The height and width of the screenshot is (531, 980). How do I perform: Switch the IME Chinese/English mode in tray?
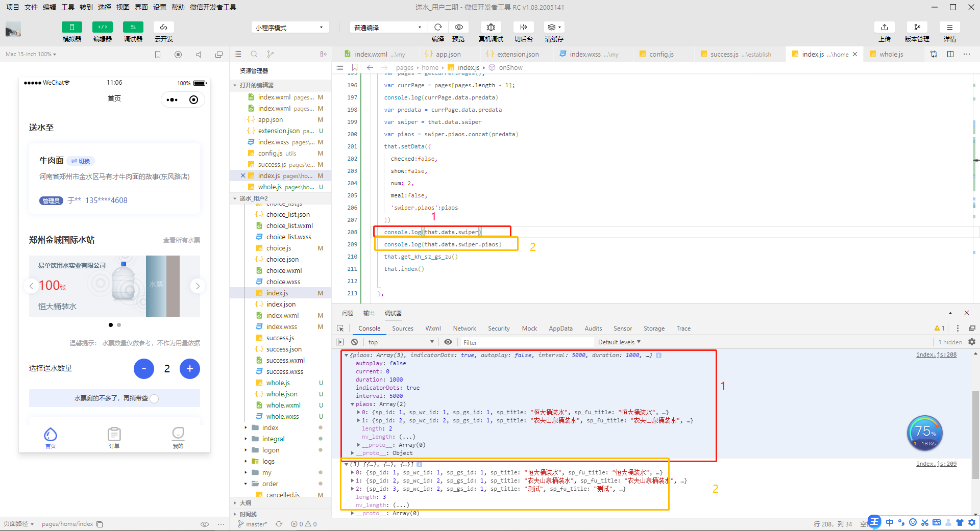click(890, 522)
